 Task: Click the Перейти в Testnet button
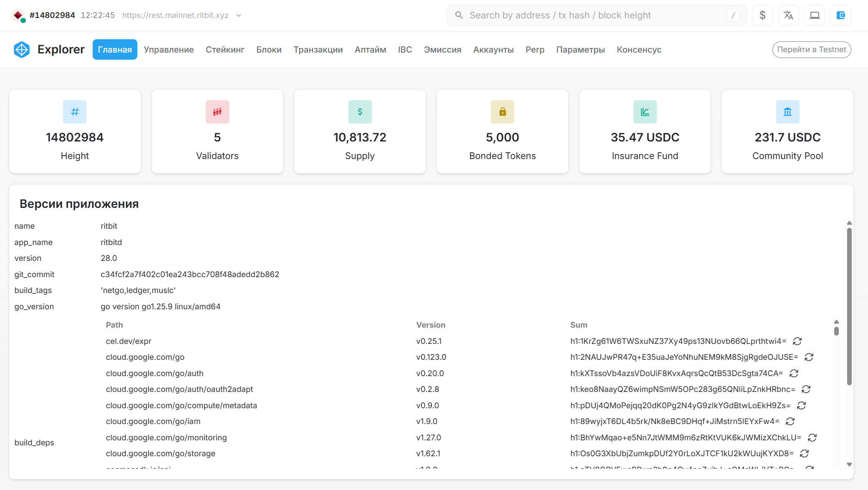tap(811, 50)
